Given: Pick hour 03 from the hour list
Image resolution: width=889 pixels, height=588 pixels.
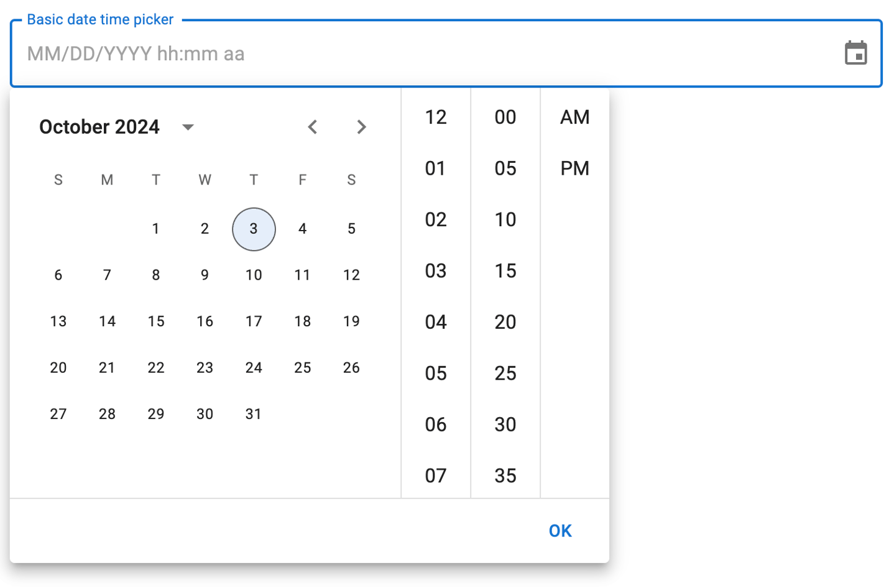Looking at the screenshot, I should [436, 270].
